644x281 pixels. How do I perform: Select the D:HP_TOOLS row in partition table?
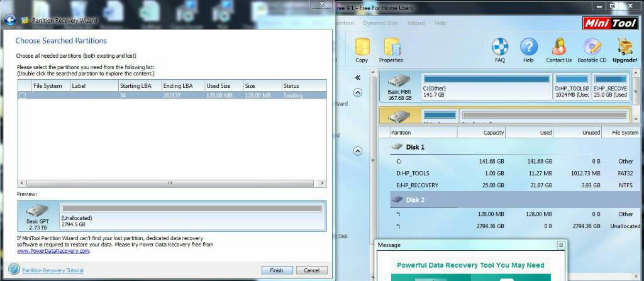click(516, 174)
